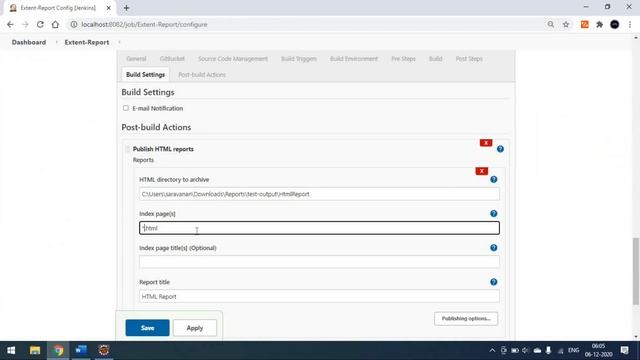Image resolution: width=640 pixels, height=360 pixels.
Task: Reload the Jenkins configure page
Action: coord(40,24)
